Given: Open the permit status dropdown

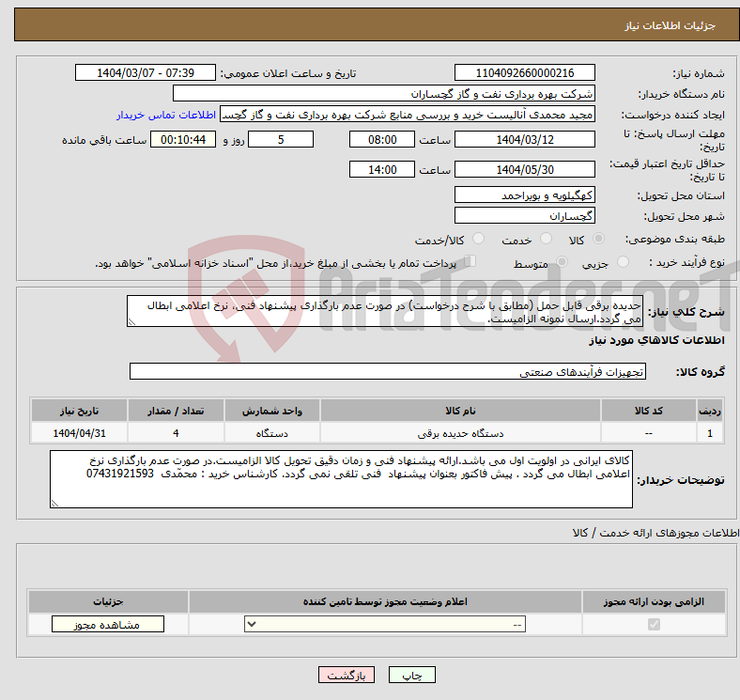Looking at the screenshot, I should tap(385, 625).
